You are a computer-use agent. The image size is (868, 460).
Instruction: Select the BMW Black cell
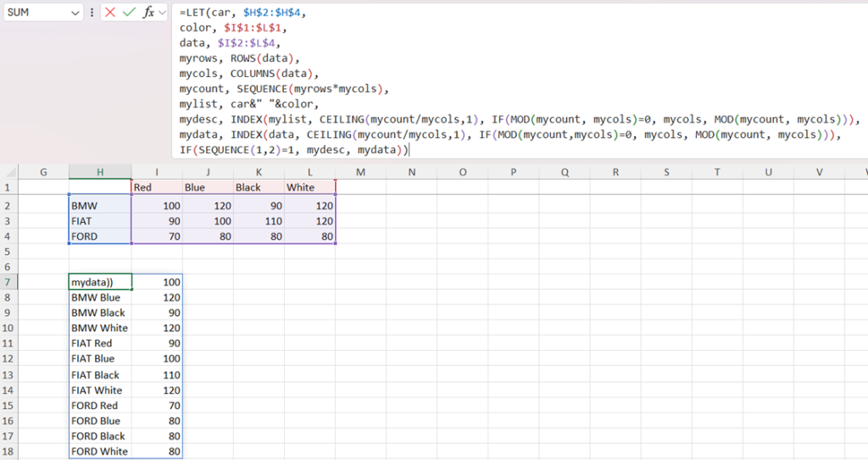click(100, 313)
